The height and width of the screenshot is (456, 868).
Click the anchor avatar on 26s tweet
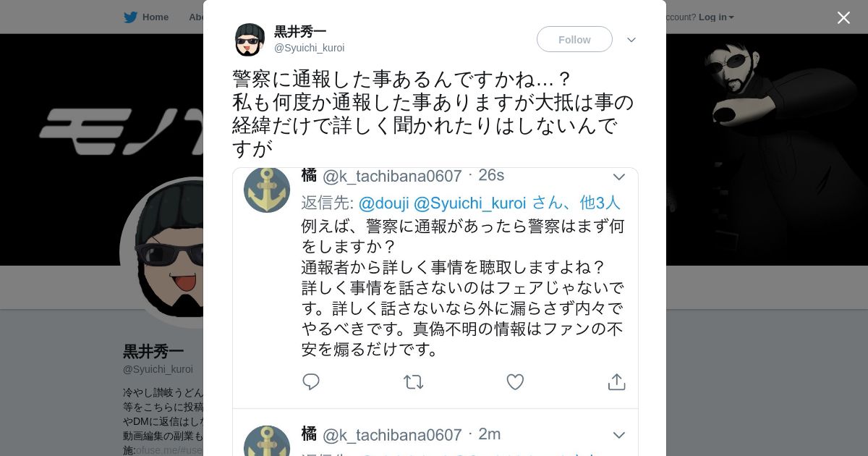267,190
